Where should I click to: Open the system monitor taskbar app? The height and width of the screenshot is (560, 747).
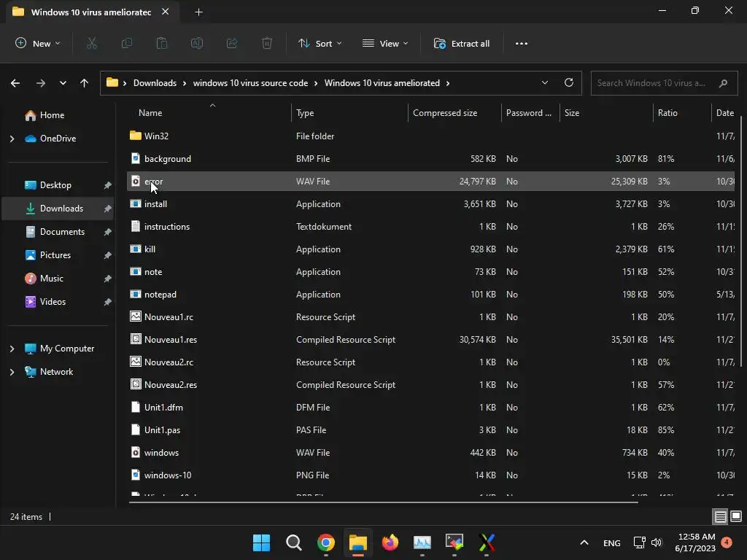tap(422, 542)
